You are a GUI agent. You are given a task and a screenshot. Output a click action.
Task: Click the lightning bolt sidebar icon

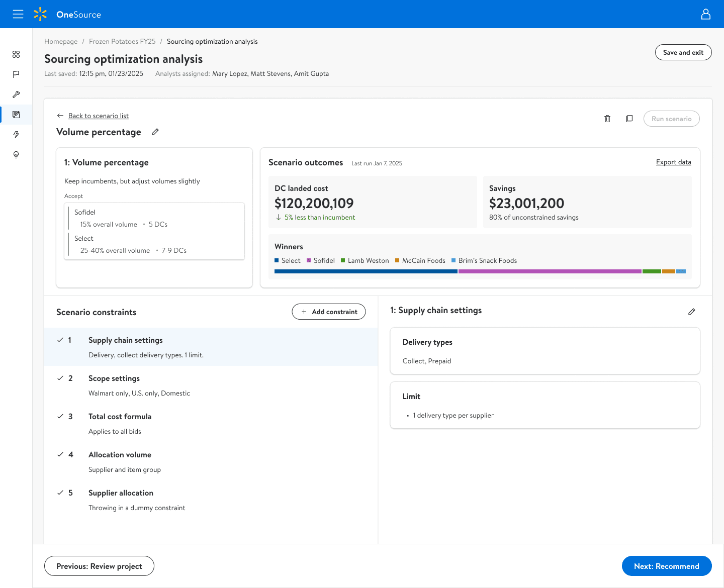pos(16,135)
